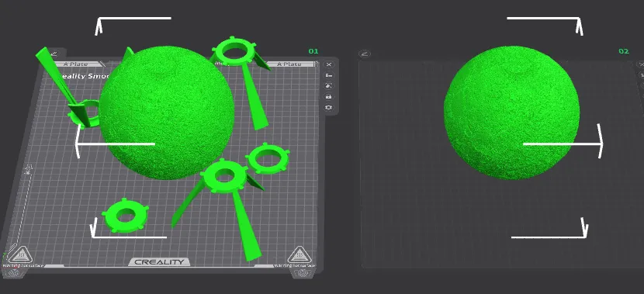Click the right A Plate label tab
The image size is (644, 294).
[289, 64]
